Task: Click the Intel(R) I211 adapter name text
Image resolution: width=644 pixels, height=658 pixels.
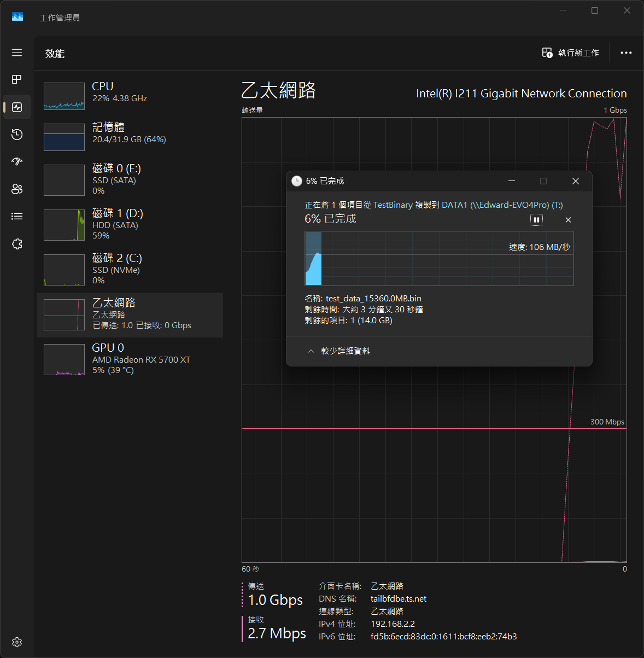Action: (522, 94)
